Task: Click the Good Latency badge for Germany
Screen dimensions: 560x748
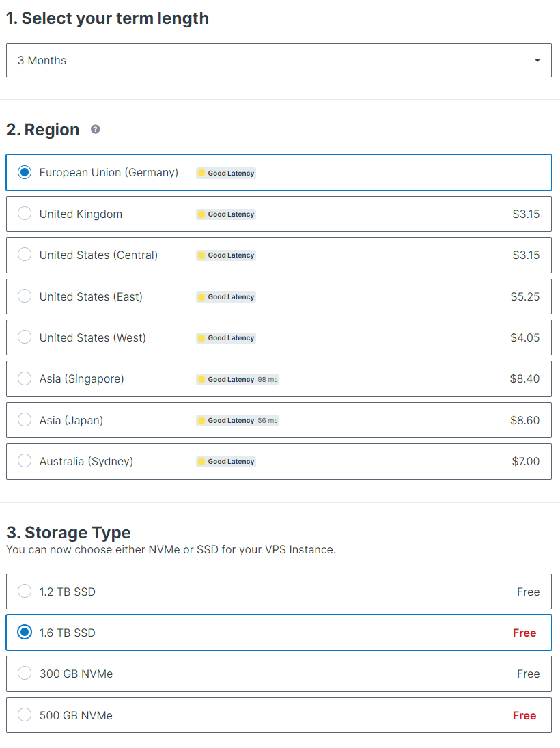Action: coord(226,173)
